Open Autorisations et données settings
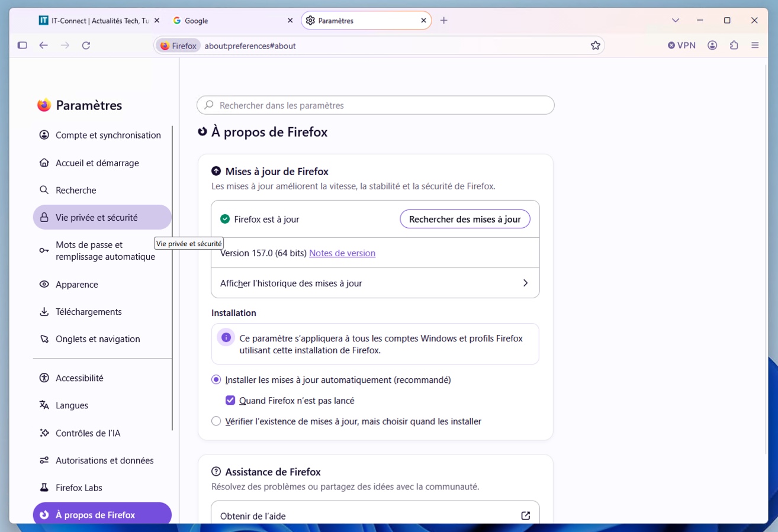The height and width of the screenshot is (532, 778). click(102, 460)
